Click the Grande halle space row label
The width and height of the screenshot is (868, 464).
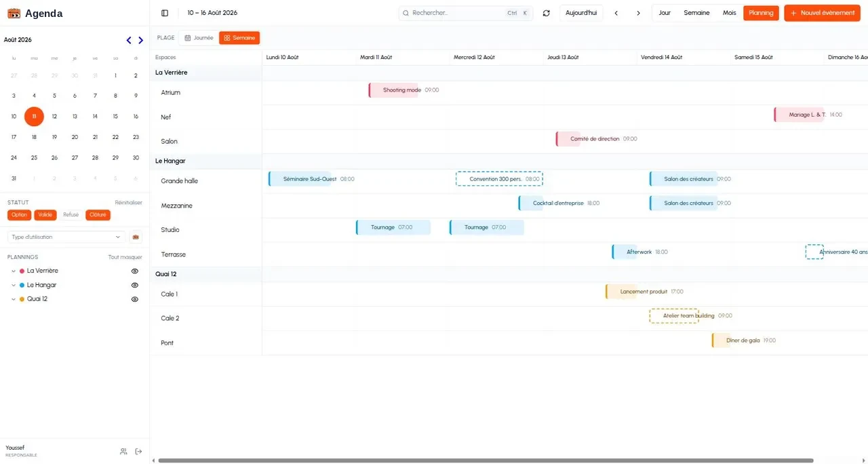[x=179, y=181]
